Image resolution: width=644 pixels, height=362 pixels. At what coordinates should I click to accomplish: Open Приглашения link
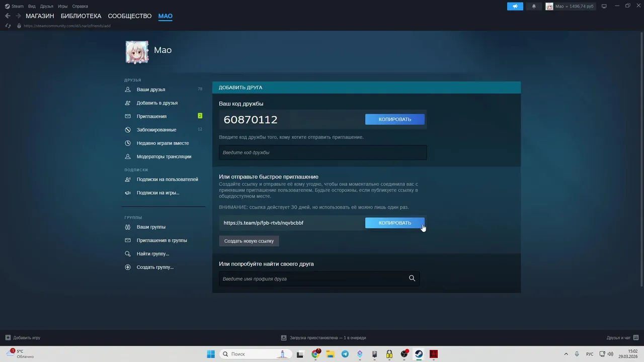(x=151, y=116)
